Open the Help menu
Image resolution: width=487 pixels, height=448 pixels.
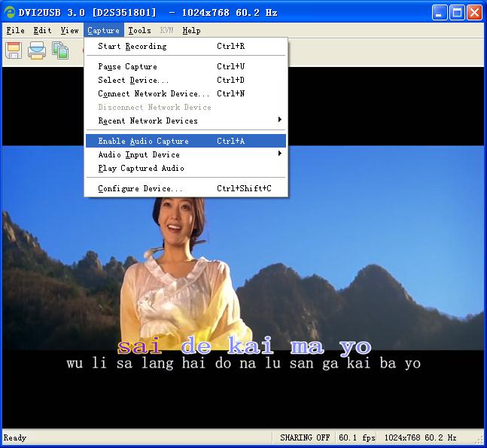191,31
